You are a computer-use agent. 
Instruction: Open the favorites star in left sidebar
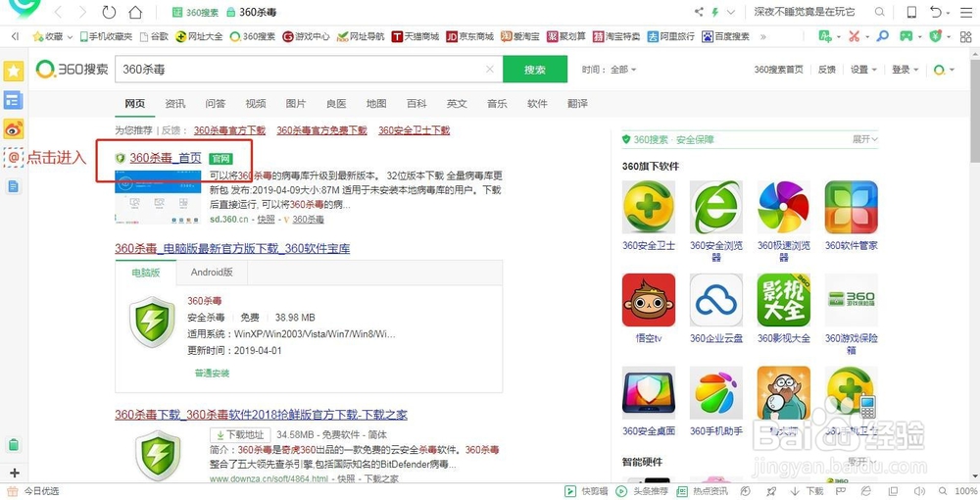point(13,71)
